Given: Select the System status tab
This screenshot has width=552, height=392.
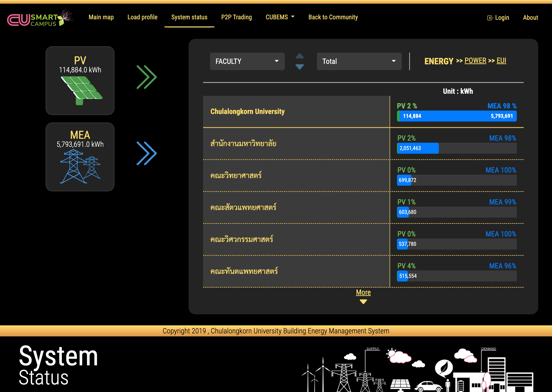Looking at the screenshot, I should (x=189, y=17).
